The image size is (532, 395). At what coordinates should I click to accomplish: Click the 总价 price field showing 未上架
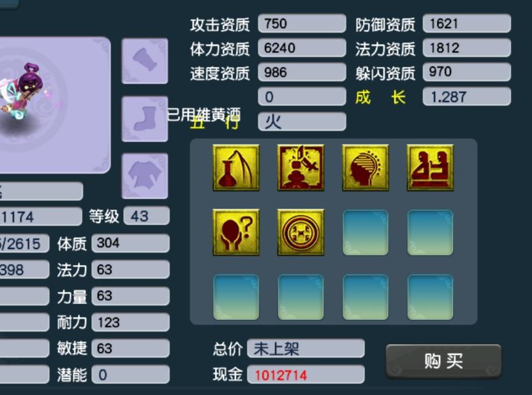point(306,348)
